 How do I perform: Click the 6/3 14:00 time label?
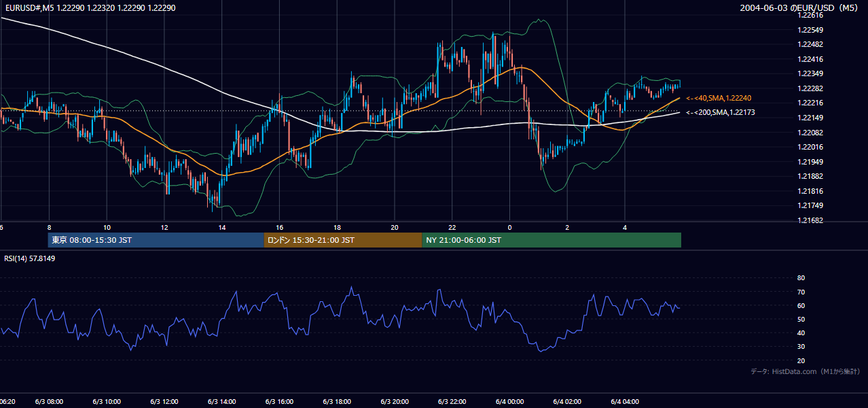point(222,402)
